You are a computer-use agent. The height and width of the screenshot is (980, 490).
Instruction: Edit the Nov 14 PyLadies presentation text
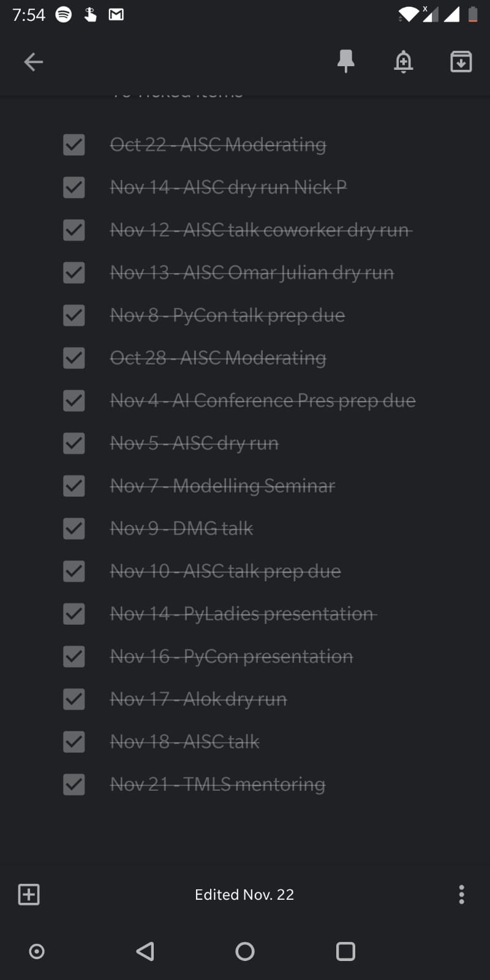click(x=243, y=614)
